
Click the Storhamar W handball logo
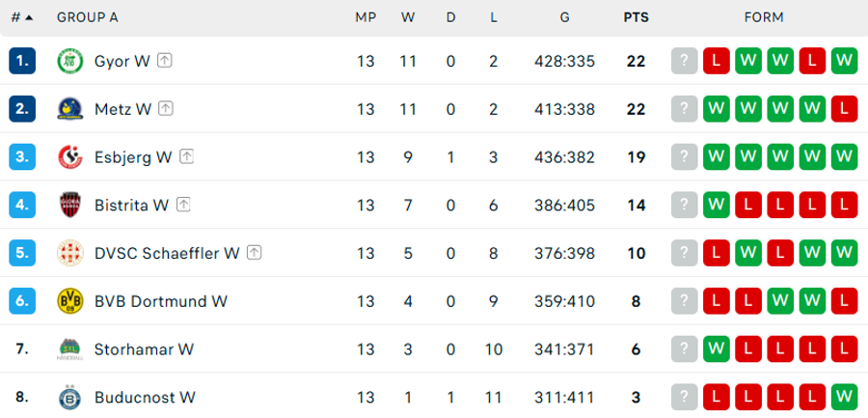pyautogui.click(x=70, y=349)
